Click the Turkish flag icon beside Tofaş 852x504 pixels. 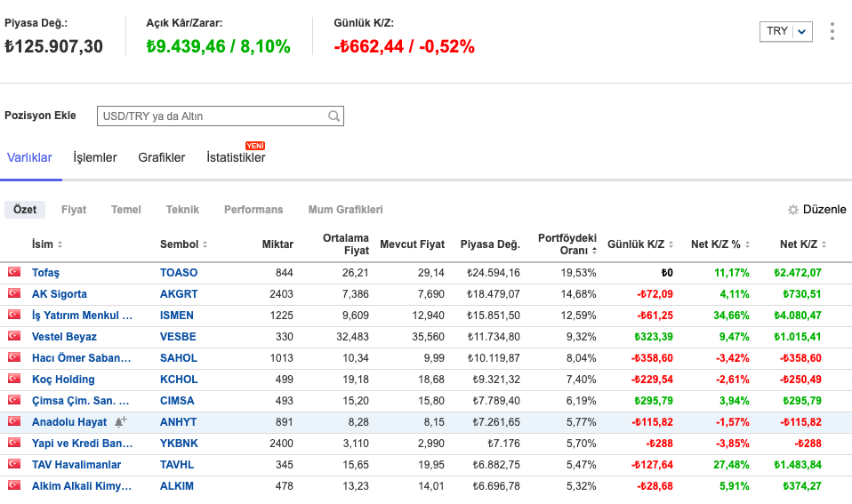(x=14, y=272)
